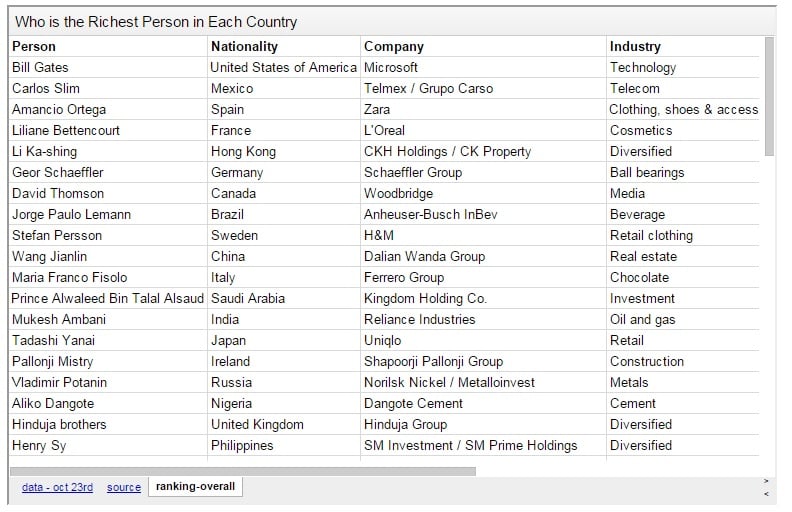Click the 'Nationality' column header cell
Screen dimensions: 792x512
tap(244, 46)
